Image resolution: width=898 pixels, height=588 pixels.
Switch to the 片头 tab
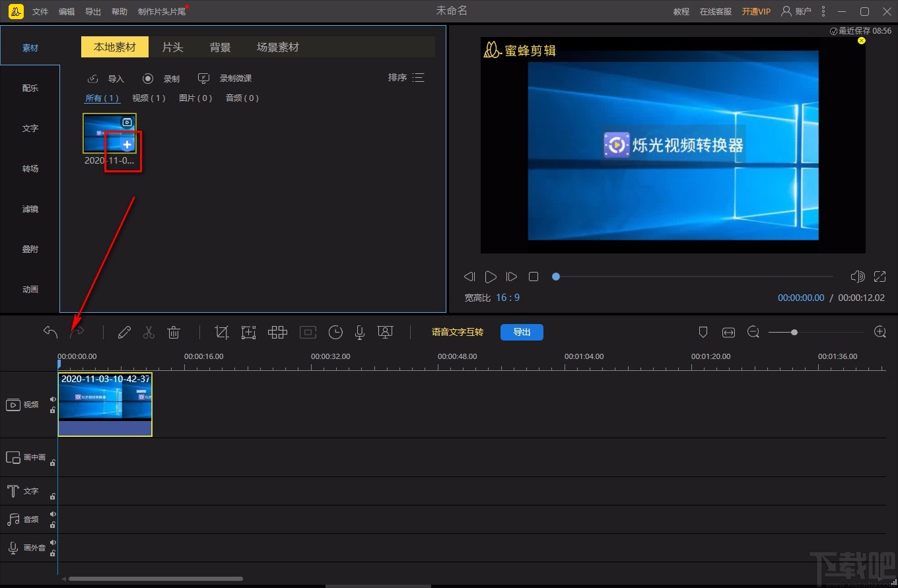172,48
